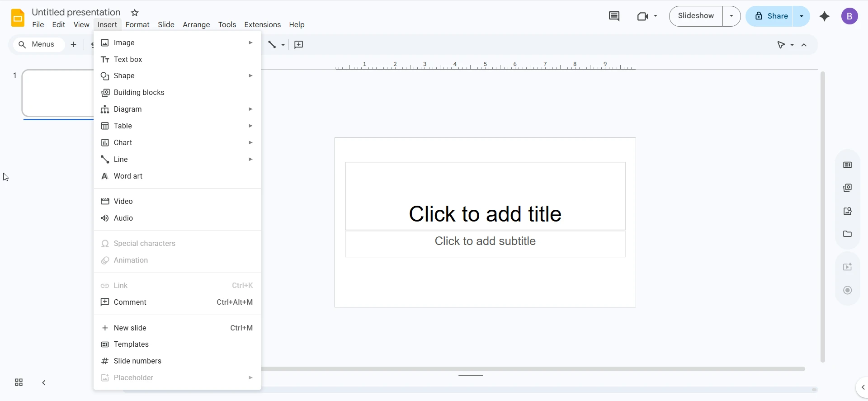Show the side panel arrow
868x401 pixels.
863,387
